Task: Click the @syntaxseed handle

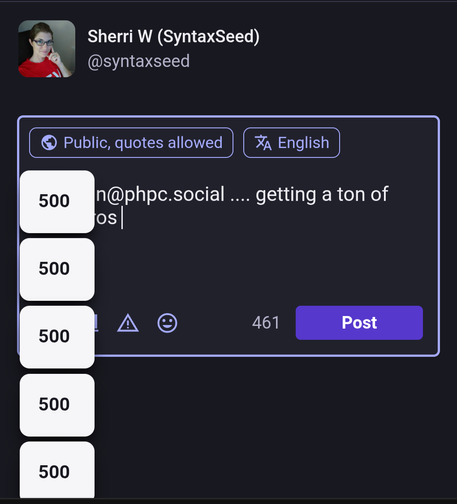Action: [139, 61]
